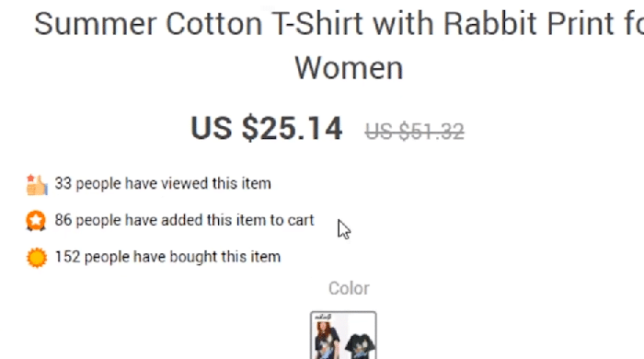
Task: Click the current price US $25.14
Action: pyautogui.click(x=266, y=128)
